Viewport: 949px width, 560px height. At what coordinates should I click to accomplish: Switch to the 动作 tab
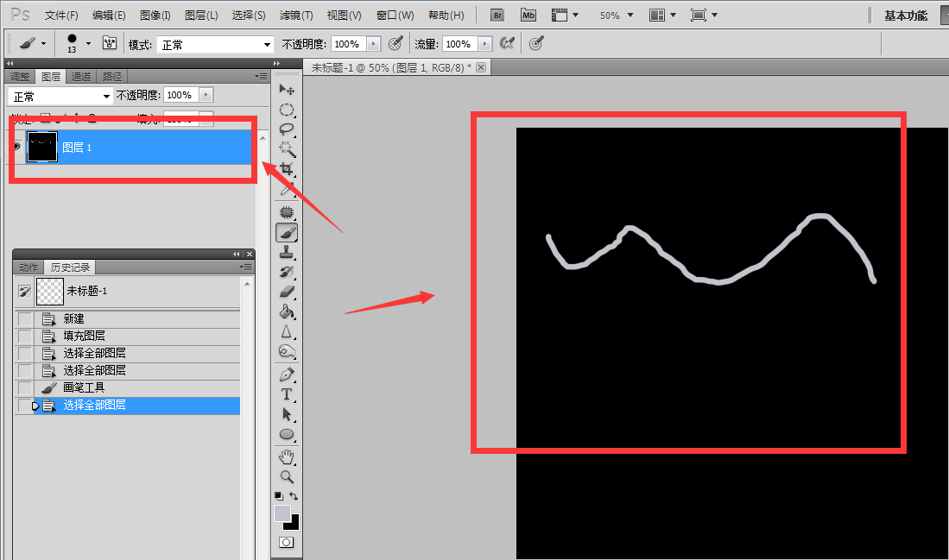[28, 267]
